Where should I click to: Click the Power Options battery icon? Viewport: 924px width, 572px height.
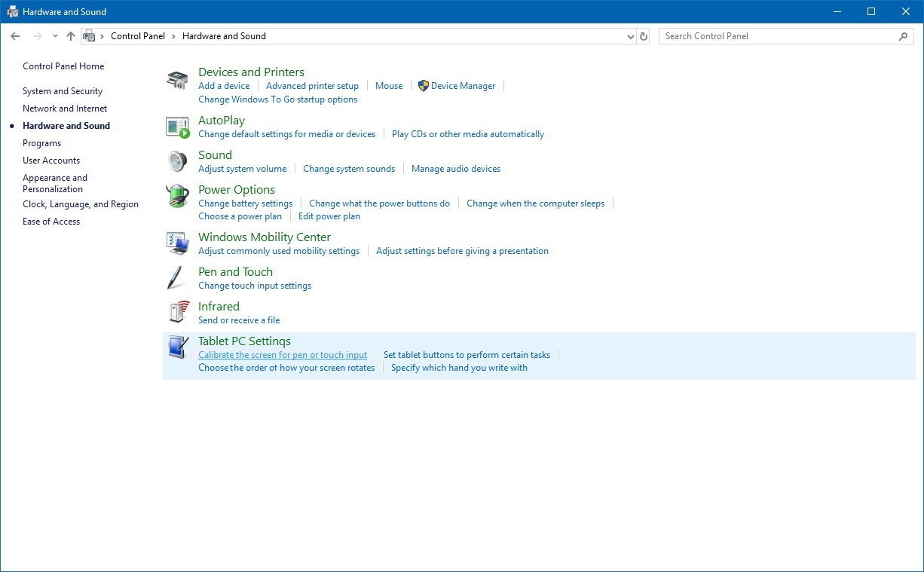pos(177,197)
